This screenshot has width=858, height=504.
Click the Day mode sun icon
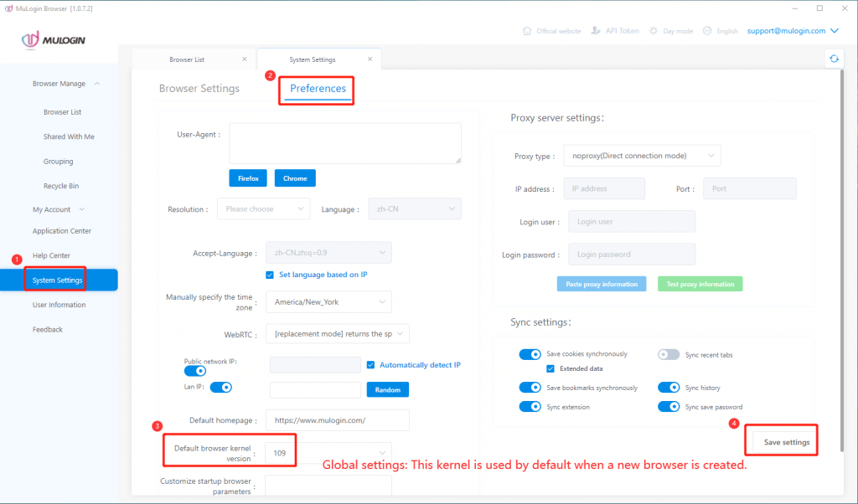pyautogui.click(x=654, y=31)
